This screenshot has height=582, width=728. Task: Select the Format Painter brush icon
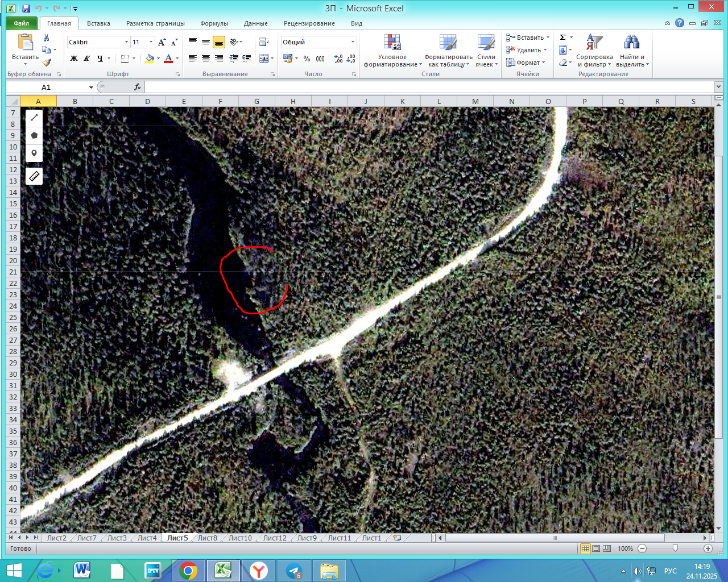(x=47, y=63)
